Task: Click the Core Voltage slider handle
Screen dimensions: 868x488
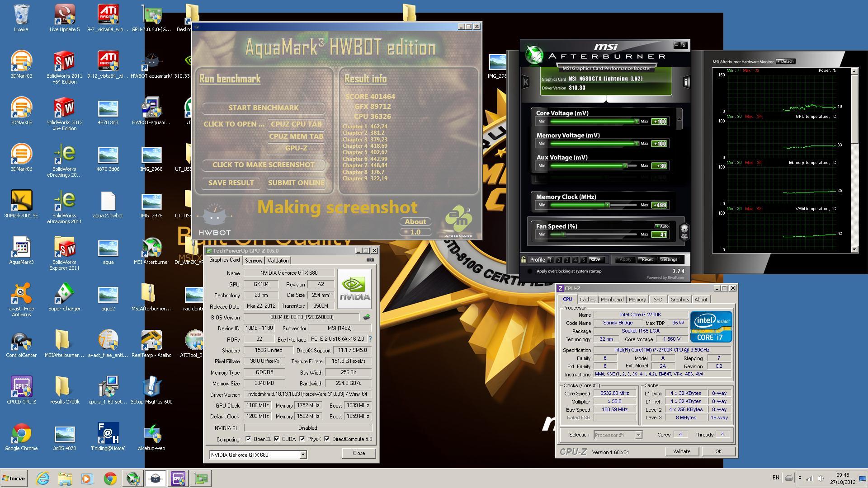Action: click(x=637, y=121)
